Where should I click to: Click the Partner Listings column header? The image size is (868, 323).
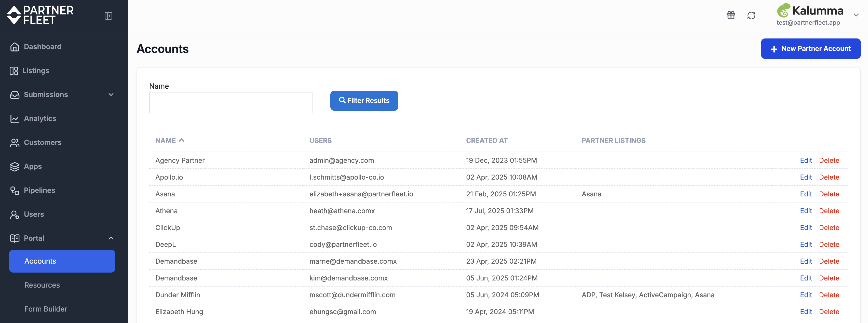click(x=613, y=141)
